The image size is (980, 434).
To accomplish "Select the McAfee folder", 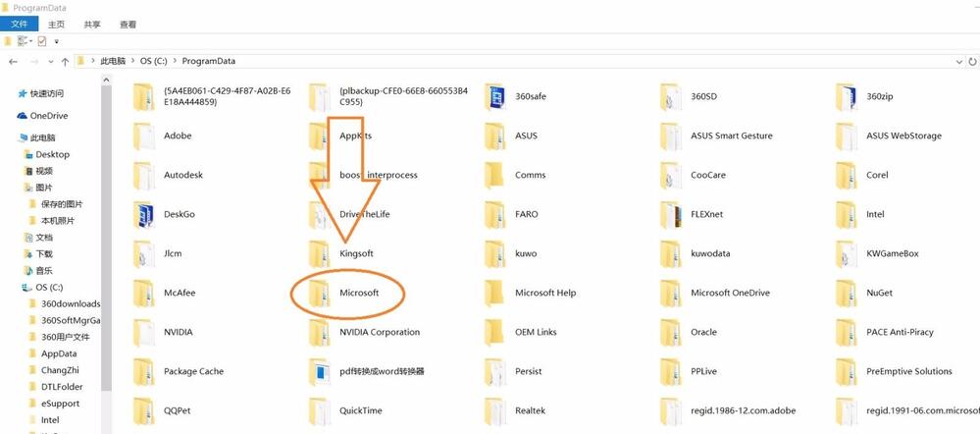I will coord(165,293).
